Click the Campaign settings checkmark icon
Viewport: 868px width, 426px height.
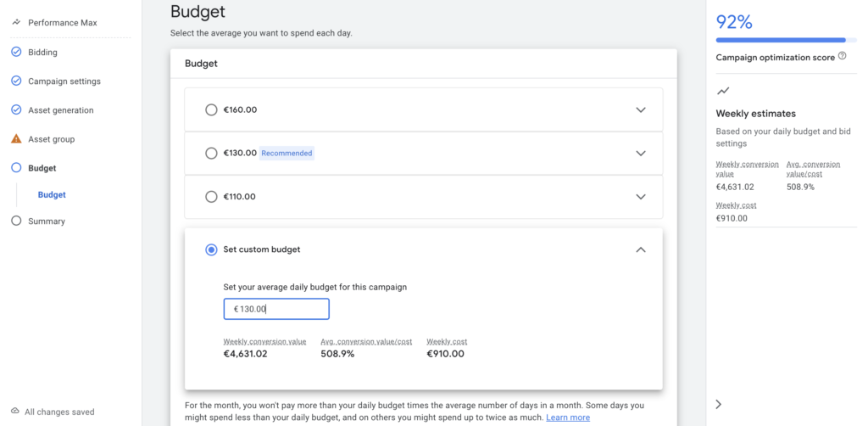point(16,81)
